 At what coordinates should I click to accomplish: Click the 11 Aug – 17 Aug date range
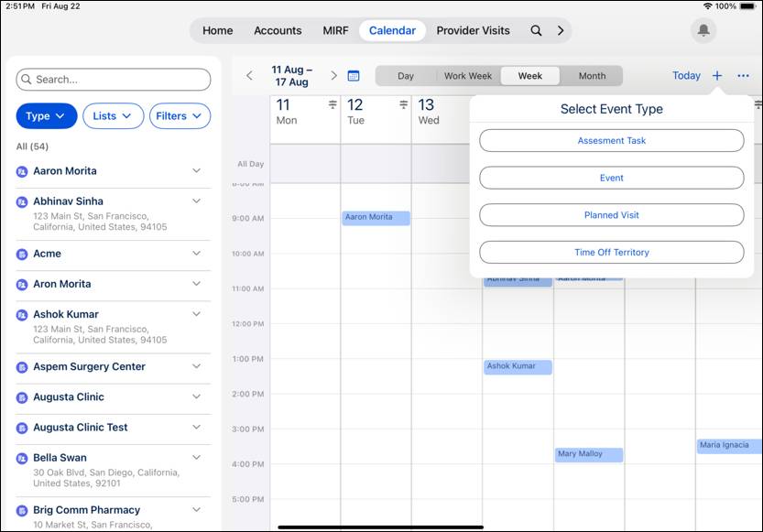coord(292,76)
